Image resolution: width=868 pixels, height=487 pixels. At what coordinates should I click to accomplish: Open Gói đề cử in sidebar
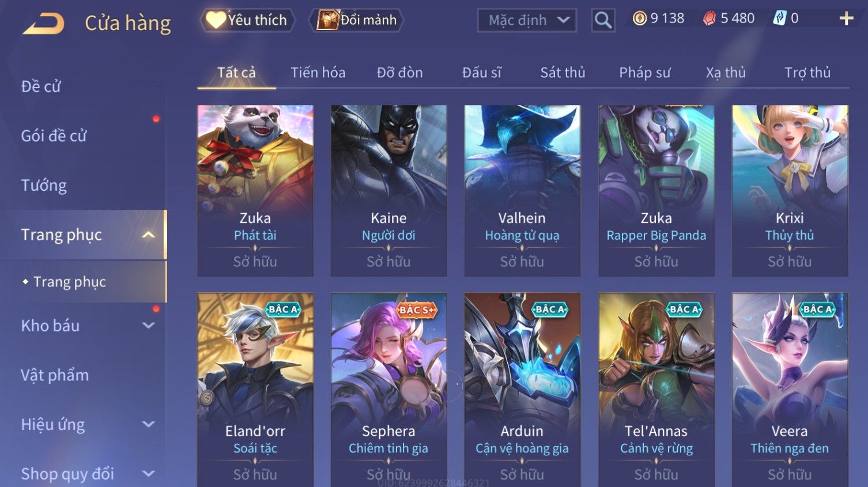tap(54, 136)
